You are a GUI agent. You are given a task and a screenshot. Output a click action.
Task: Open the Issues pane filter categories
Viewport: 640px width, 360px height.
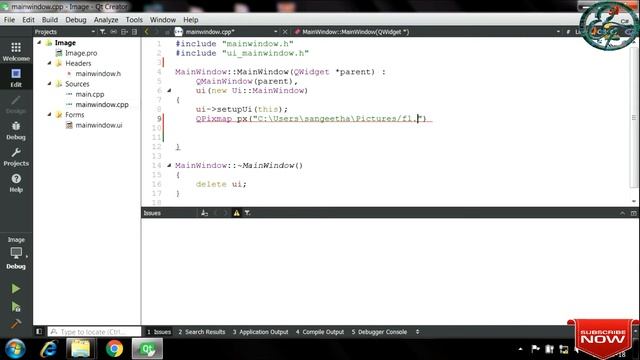[x=247, y=213]
